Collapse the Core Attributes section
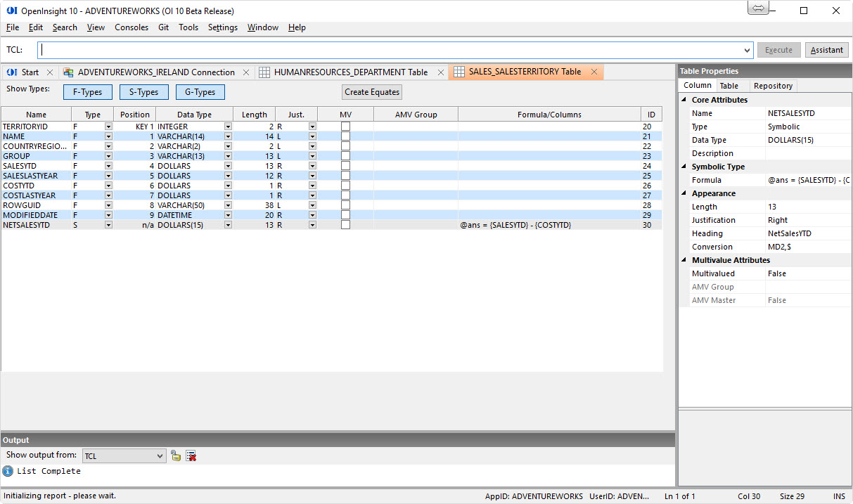The width and height of the screenshot is (853, 504). click(x=684, y=100)
